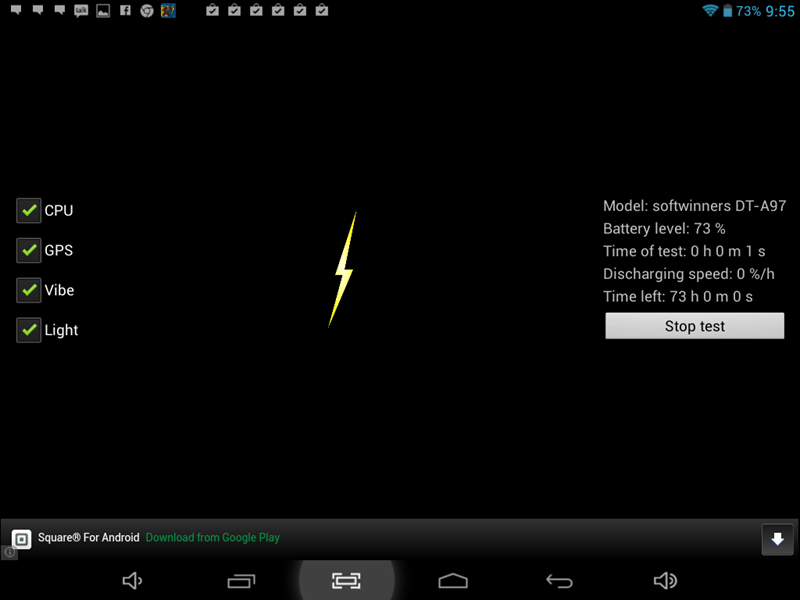Click the Battery level: 73 % line
The height and width of the screenshot is (600, 800).
click(x=664, y=229)
